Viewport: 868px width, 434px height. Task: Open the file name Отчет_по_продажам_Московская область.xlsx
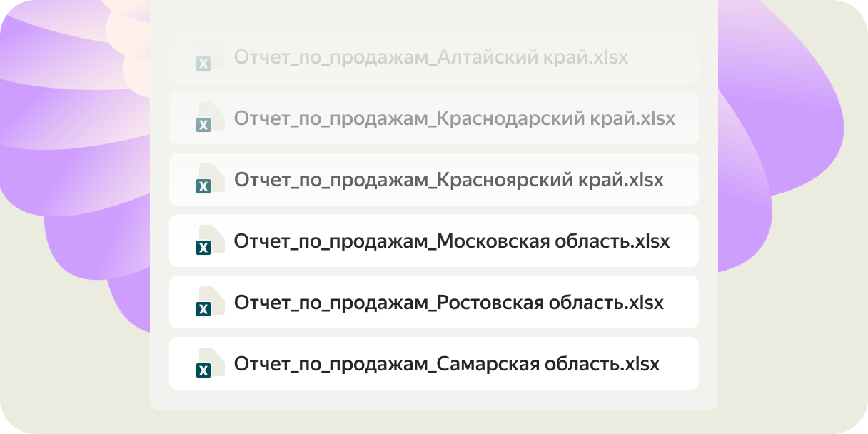451,241
